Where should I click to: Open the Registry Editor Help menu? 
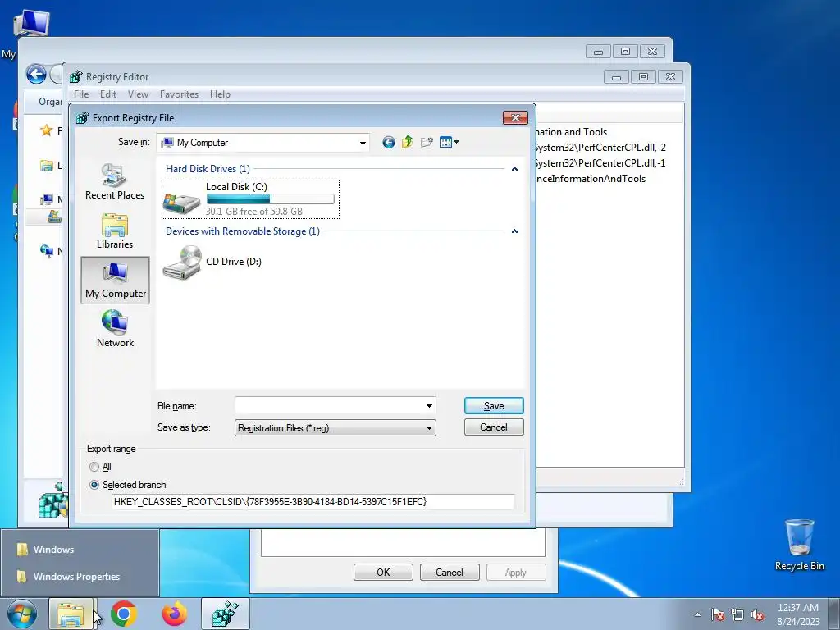(220, 94)
